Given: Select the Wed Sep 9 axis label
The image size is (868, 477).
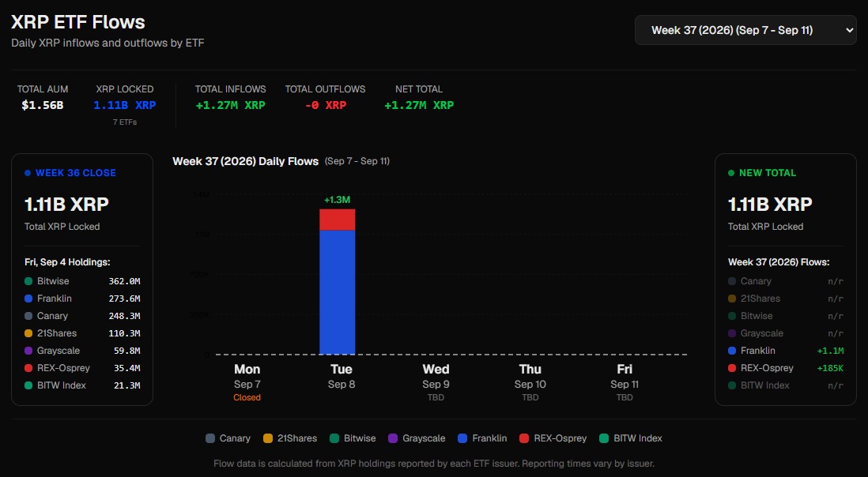Looking at the screenshot, I should tap(436, 377).
